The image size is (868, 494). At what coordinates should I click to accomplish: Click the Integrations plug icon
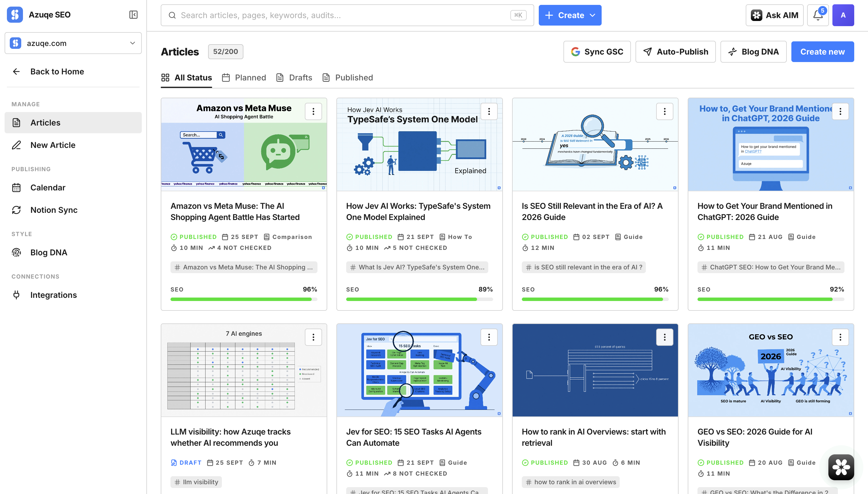click(x=16, y=295)
